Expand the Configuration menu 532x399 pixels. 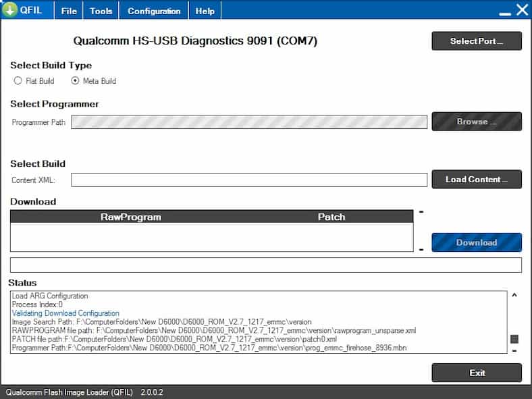(x=154, y=11)
